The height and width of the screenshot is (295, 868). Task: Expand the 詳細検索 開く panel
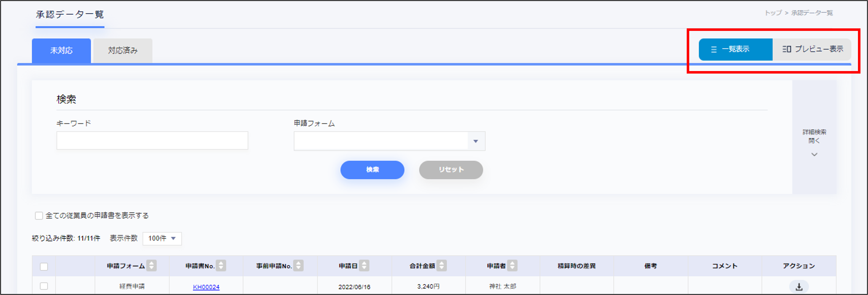pos(814,137)
